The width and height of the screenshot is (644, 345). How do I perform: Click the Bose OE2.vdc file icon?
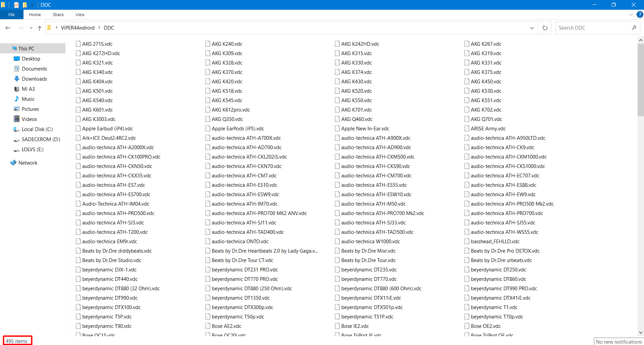[x=467, y=326]
